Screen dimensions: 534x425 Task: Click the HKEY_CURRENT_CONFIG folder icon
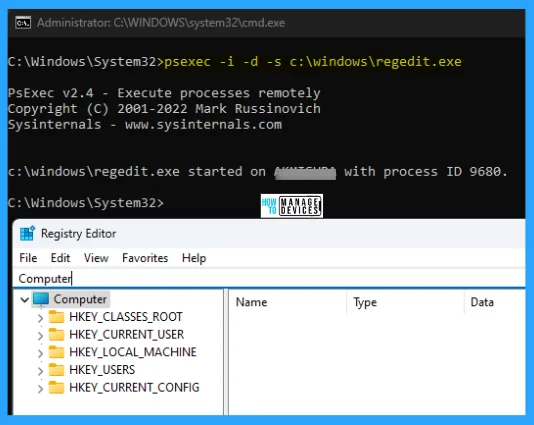click(x=56, y=388)
